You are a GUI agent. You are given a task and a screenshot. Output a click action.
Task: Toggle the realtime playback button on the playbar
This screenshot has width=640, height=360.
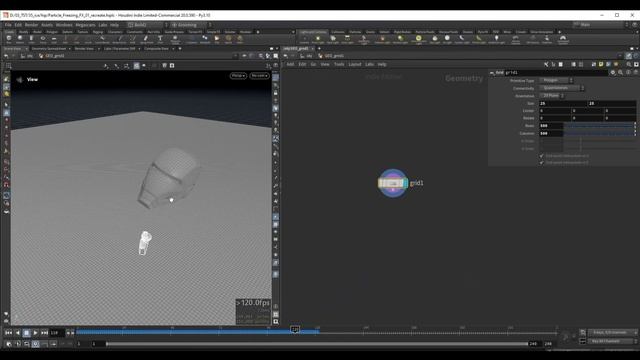click(36, 344)
